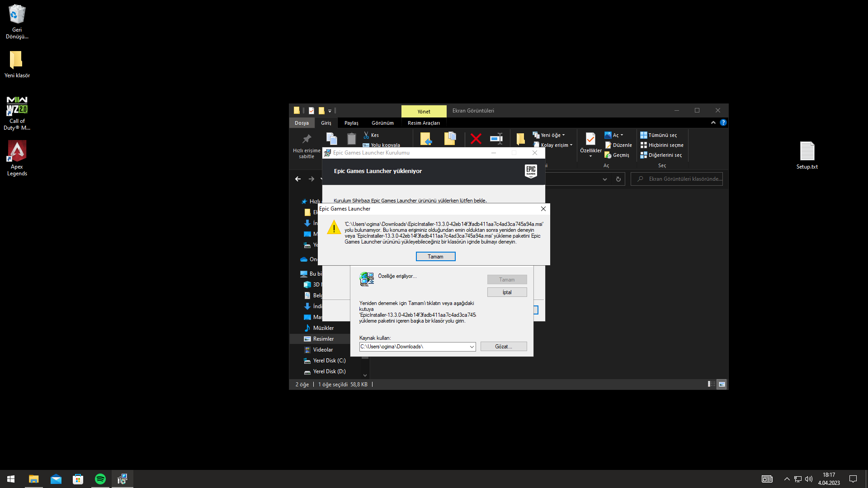Viewport: 868px width, 488px height.
Task: Click the Explorer help question mark icon
Action: point(723,122)
